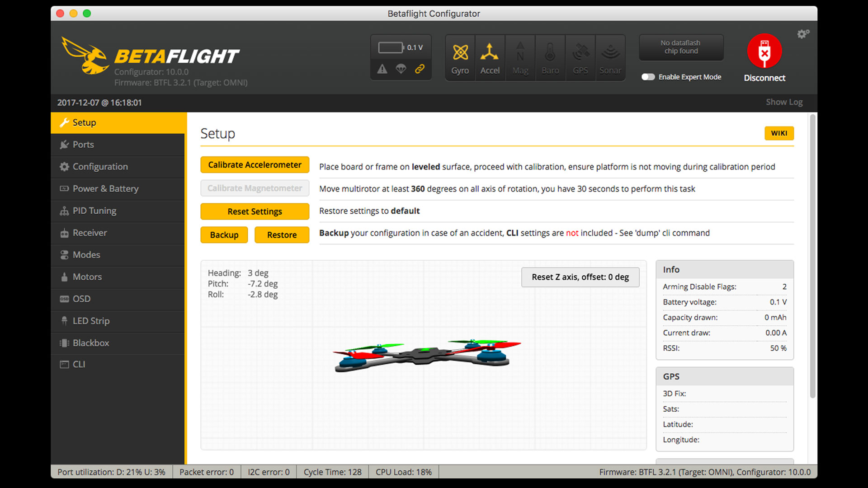Click the Heading: 3 deg reading

[238, 273]
